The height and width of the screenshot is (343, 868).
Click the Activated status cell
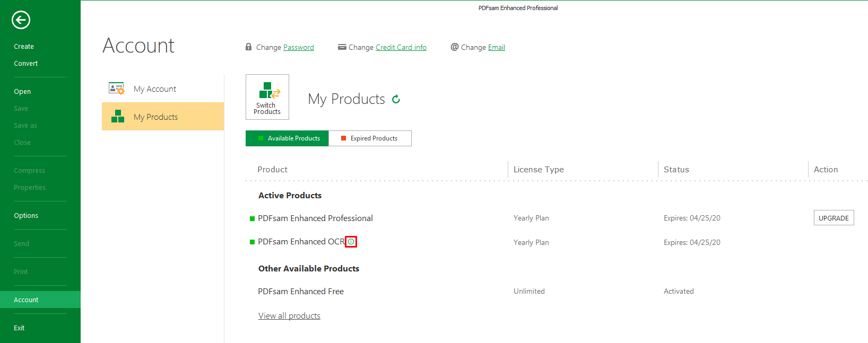(x=679, y=292)
